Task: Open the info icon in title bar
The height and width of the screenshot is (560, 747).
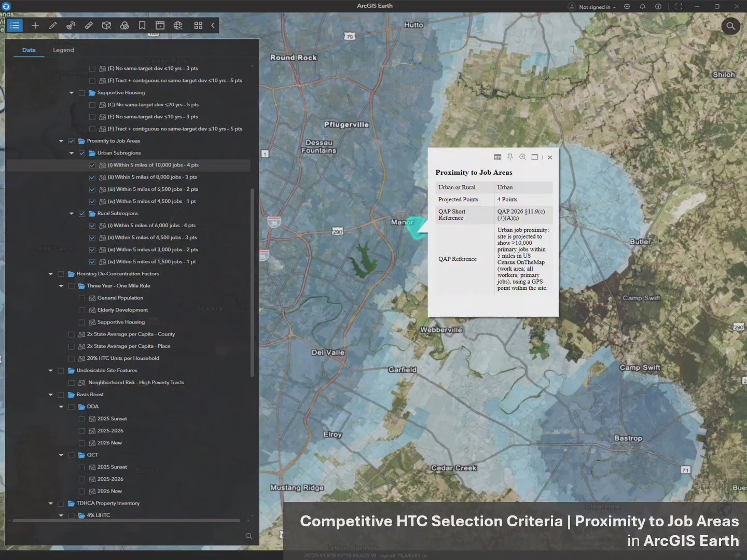Action: (658, 7)
